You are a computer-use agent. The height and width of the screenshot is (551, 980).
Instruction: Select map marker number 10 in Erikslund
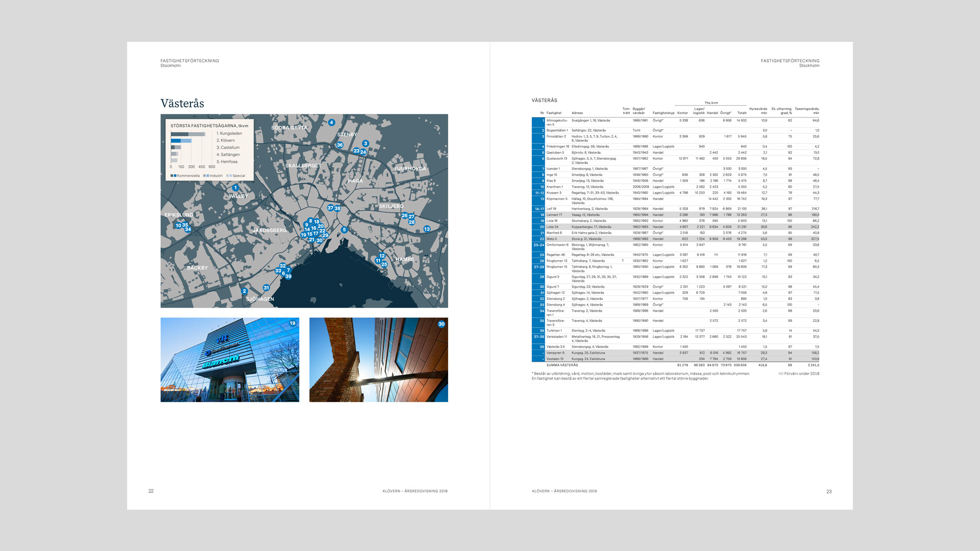click(178, 225)
